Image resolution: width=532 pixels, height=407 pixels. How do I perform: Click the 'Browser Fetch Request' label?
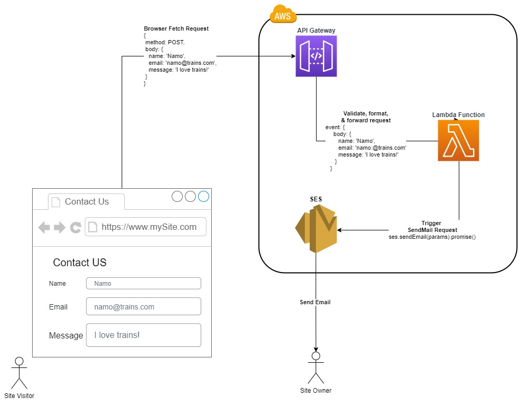pyautogui.click(x=176, y=28)
